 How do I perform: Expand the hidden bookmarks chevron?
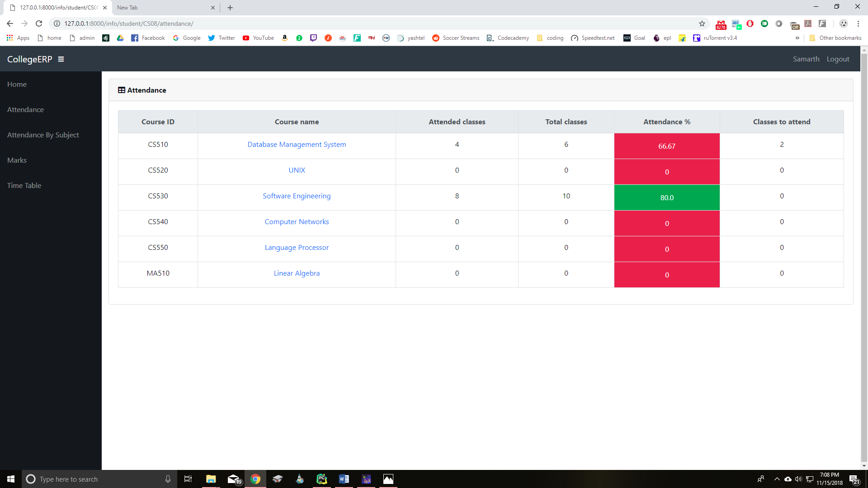coord(797,38)
